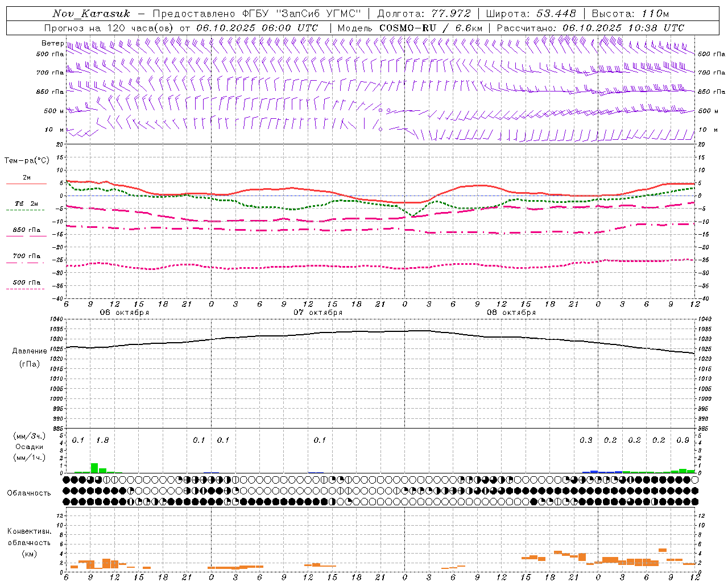
Task: Click the (мм/3ч.) precipitation unit label
Action: coord(29,436)
